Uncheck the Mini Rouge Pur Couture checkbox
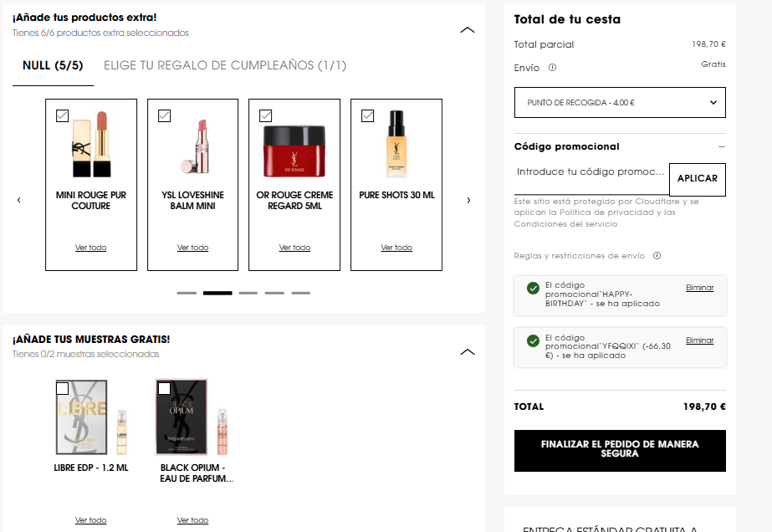The width and height of the screenshot is (772, 532). click(x=62, y=115)
